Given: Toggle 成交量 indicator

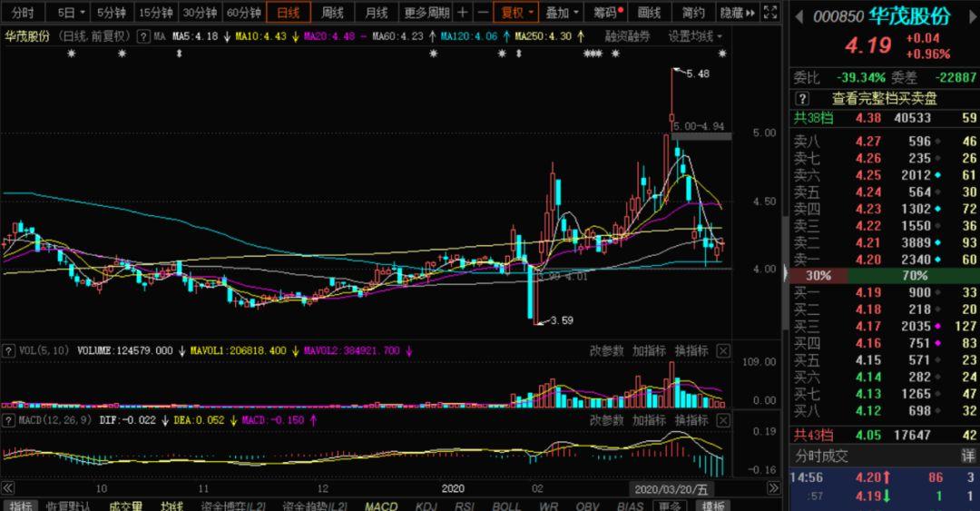Looking at the screenshot, I should [125, 506].
